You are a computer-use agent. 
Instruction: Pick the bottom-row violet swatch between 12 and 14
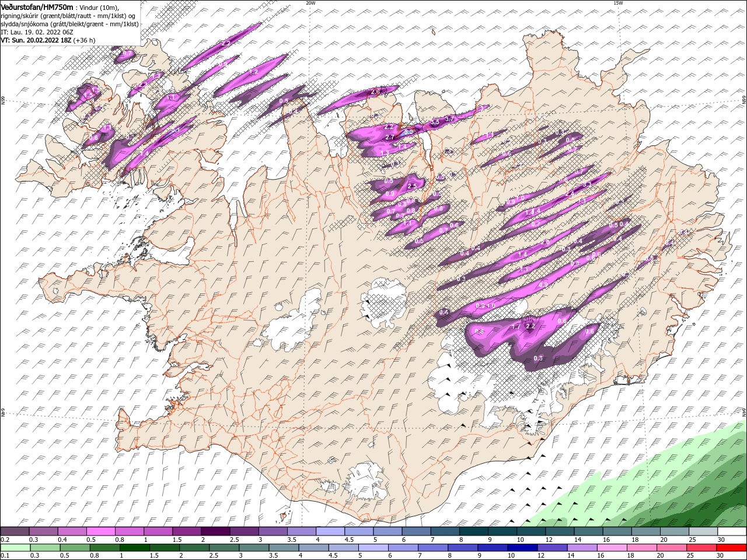point(552,547)
